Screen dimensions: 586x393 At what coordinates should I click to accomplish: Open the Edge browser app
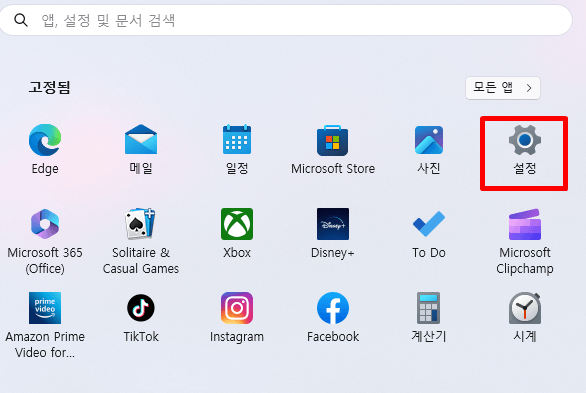[x=45, y=140]
